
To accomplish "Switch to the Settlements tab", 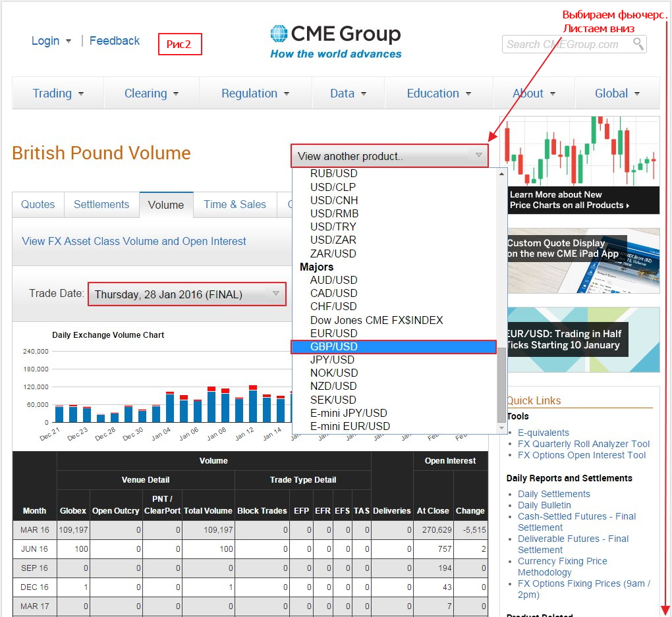I will 101,204.
